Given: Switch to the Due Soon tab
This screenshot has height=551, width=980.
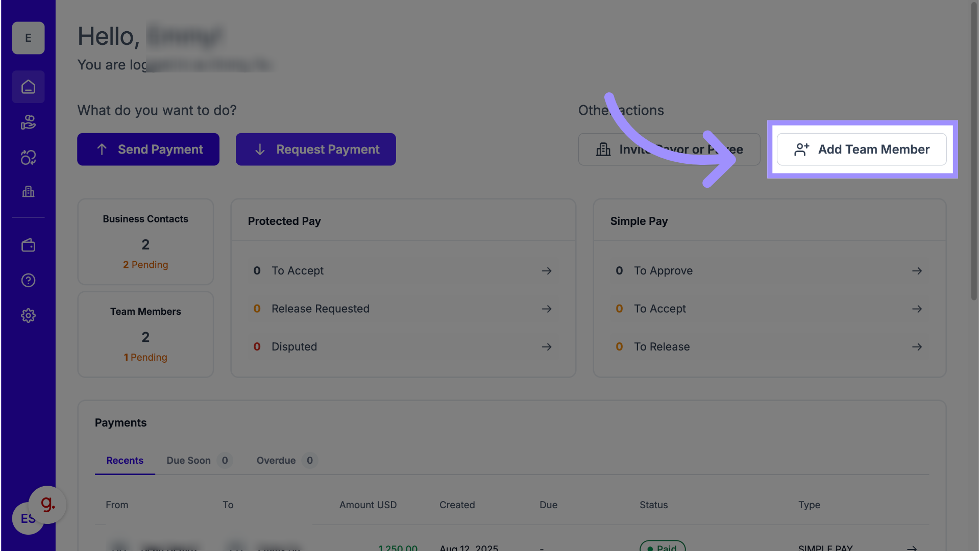Looking at the screenshot, I should pyautogui.click(x=188, y=461).
